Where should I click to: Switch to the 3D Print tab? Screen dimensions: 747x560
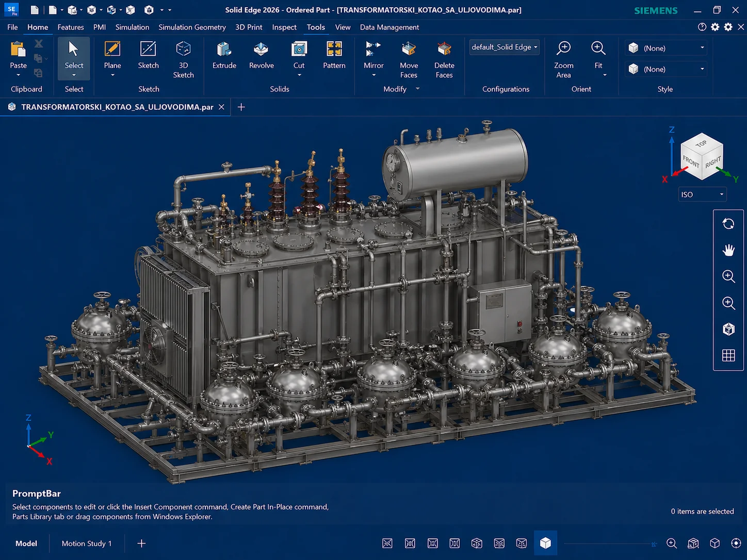click(x=249, y=27)
